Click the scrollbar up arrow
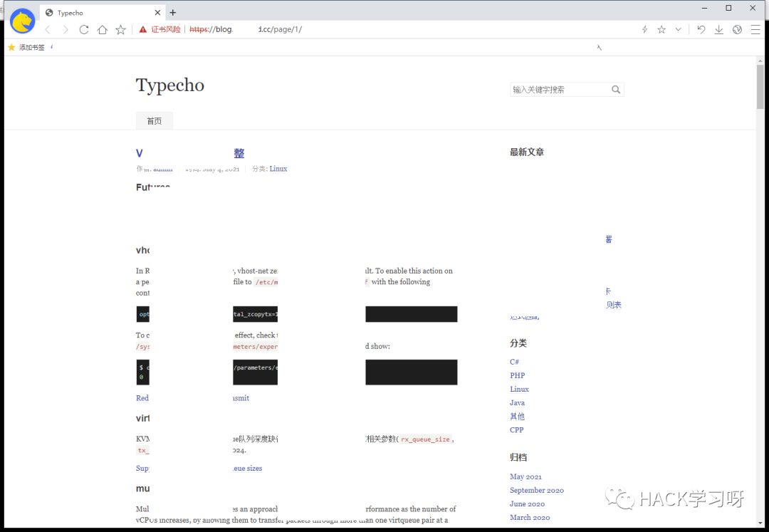 coord(760,61)
